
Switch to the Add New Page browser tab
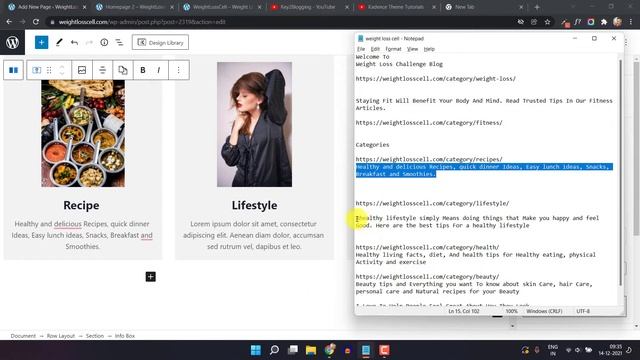[47, 7]
